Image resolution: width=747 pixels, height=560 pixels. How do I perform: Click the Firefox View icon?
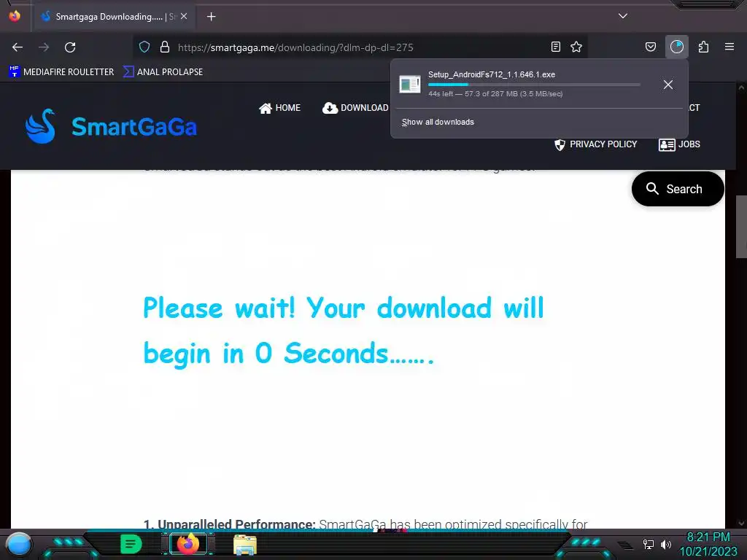[15, 16]
